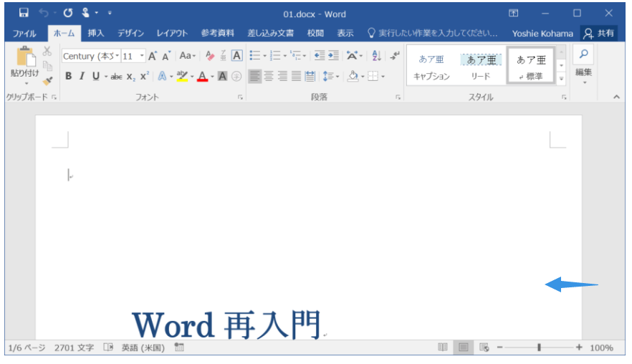This screenshot has height=364, width=632.
Task: Switch to Read Mode view in status bar
Action: coord(443,347)
